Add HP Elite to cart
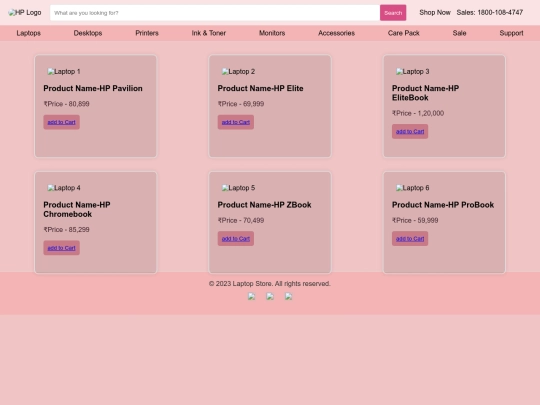This screenshot has width=540, height=405. coord(236,122)
